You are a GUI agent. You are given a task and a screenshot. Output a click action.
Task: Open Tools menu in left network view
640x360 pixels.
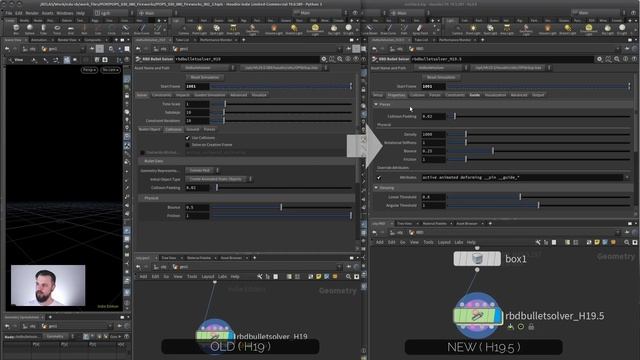(192, 277)
